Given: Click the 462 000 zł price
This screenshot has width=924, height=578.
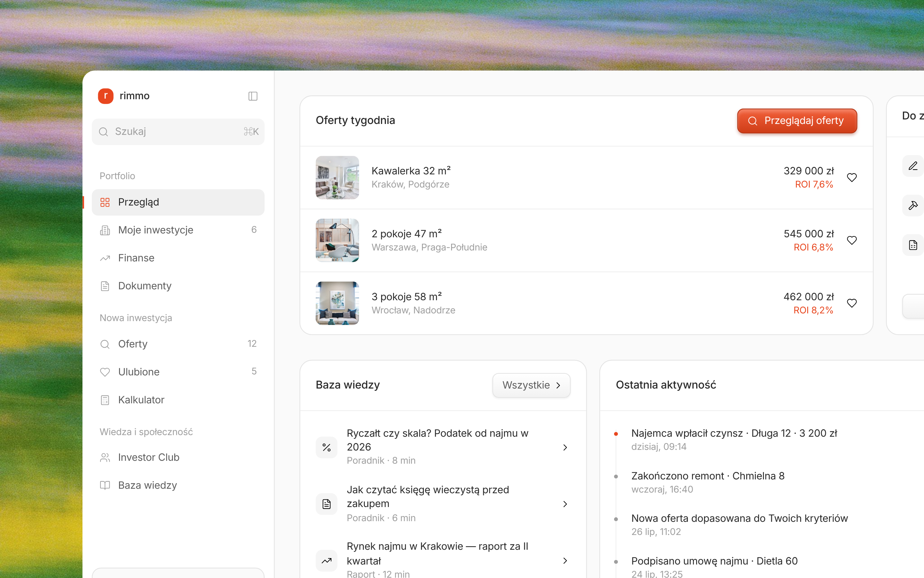Looking at the screenshot, I should point(809,297).
